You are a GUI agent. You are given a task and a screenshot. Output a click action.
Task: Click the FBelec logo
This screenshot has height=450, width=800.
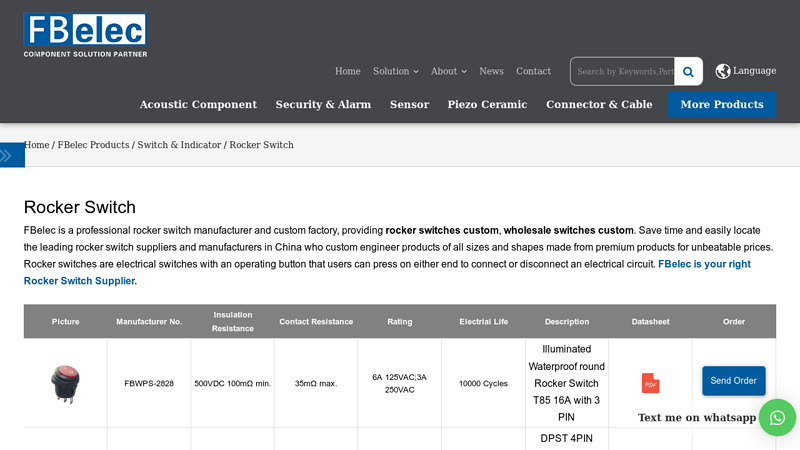point(85,35)
